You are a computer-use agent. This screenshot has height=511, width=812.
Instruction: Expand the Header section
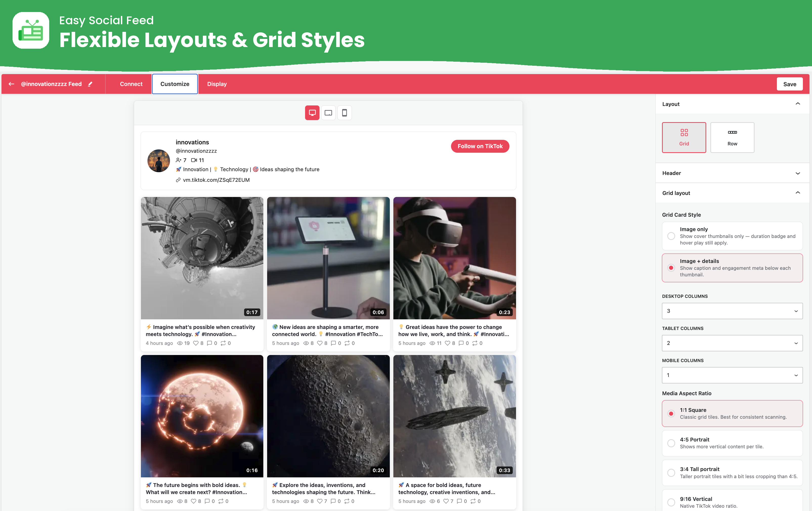point(732,173)
